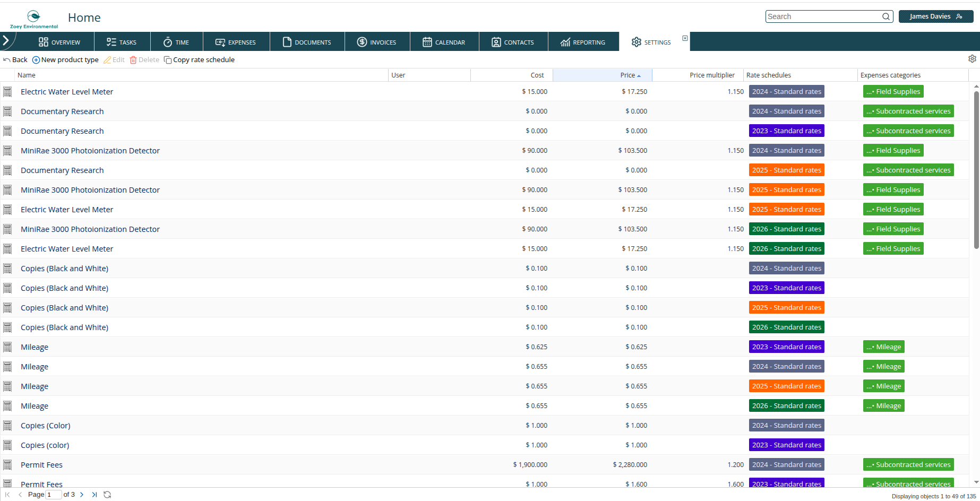Click Field Supplies tag on first row

893,92
